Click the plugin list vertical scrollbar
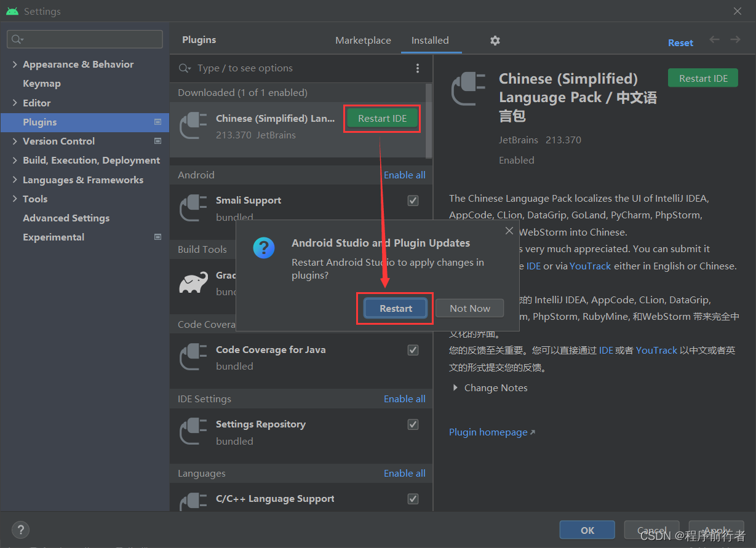The image size is (756, 548). pos(428,121)
